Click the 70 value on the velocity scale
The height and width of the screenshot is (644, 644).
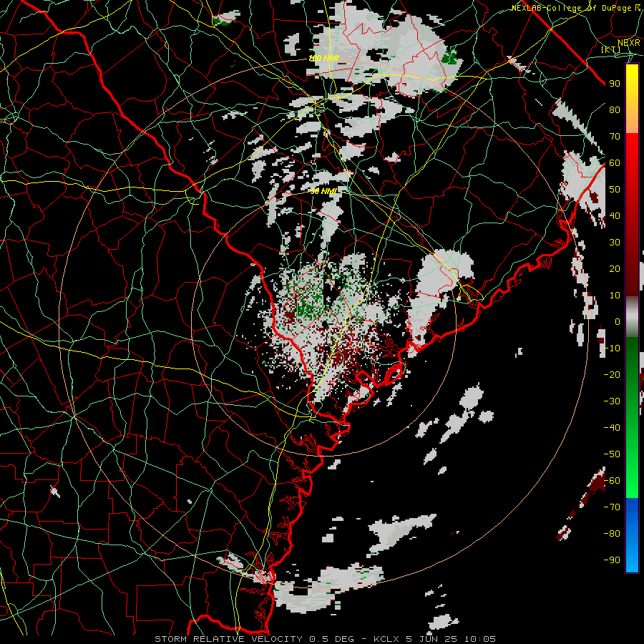tap(615, 137)
